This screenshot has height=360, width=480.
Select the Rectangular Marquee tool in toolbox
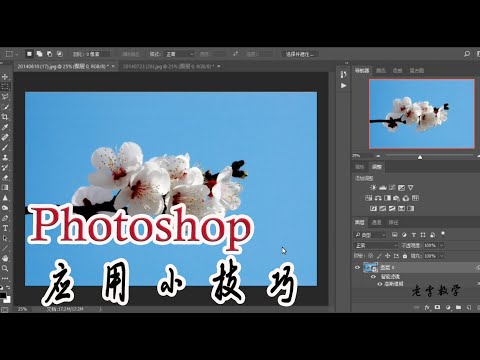(x=5, y=87)
